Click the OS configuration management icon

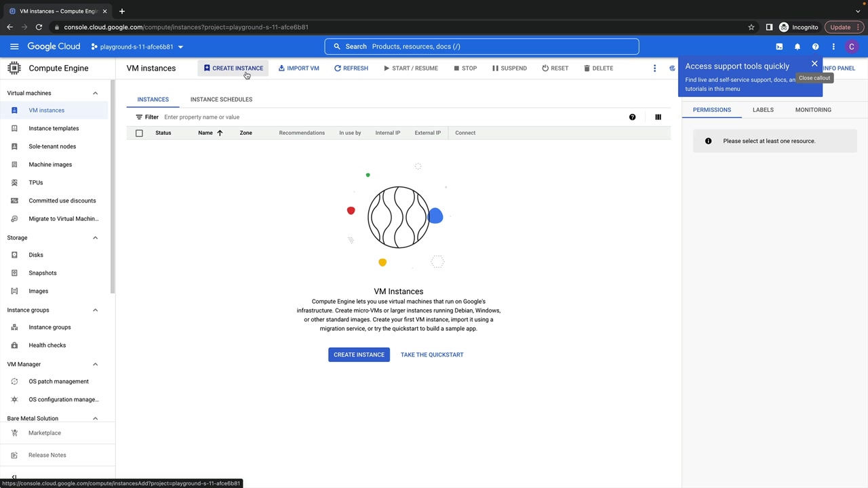pos(14,399)
